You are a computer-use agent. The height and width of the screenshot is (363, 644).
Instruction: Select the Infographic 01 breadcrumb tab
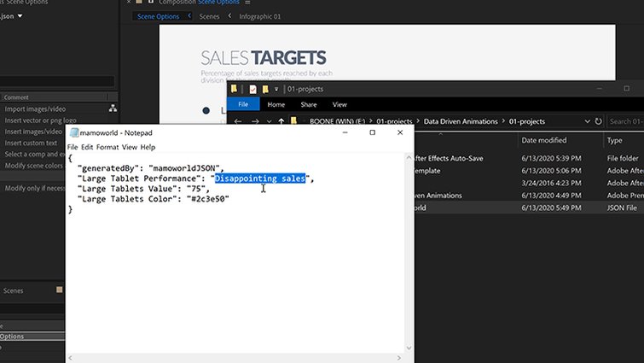(259, 16)
